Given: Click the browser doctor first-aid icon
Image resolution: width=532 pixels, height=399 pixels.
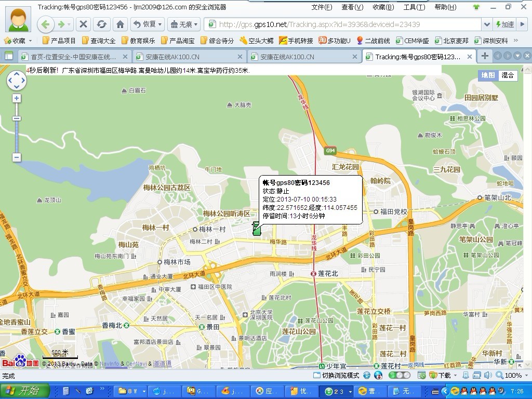Looking at the screenshot, I should 378,375.
